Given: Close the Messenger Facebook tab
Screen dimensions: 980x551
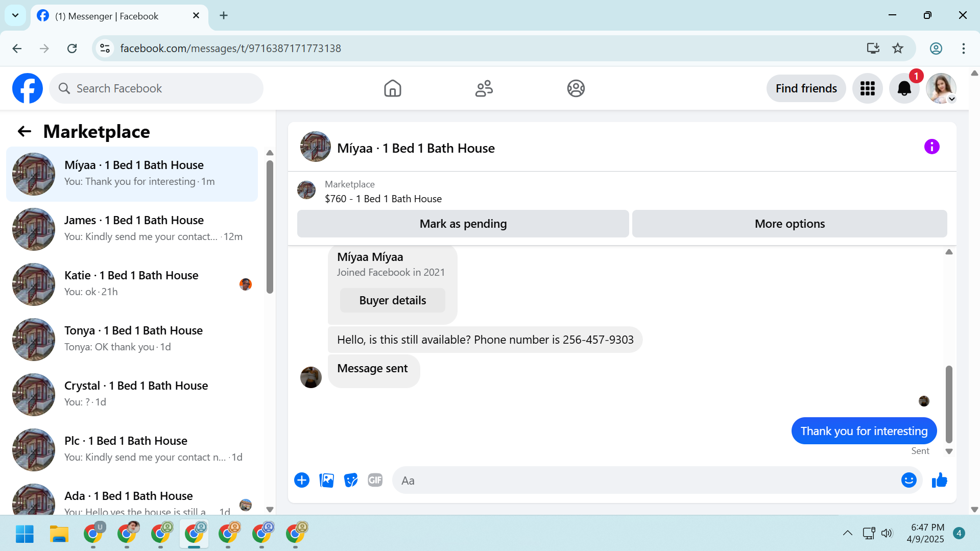Looking at the screenshot, I should (x=196, y=16).
